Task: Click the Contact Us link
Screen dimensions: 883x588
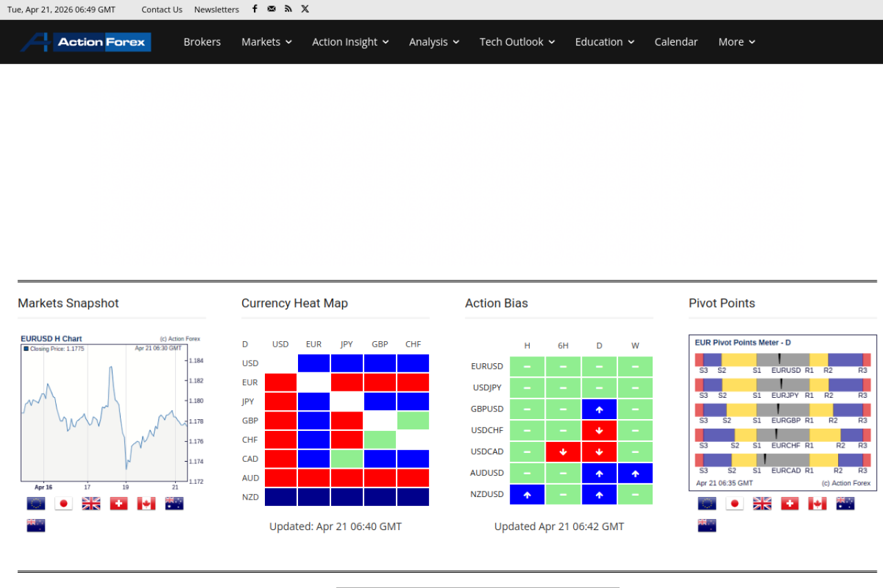Action: [162, 10]
